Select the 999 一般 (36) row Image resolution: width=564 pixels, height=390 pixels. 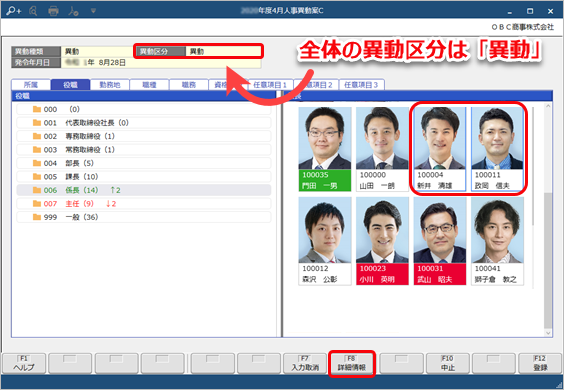(144, 217)
